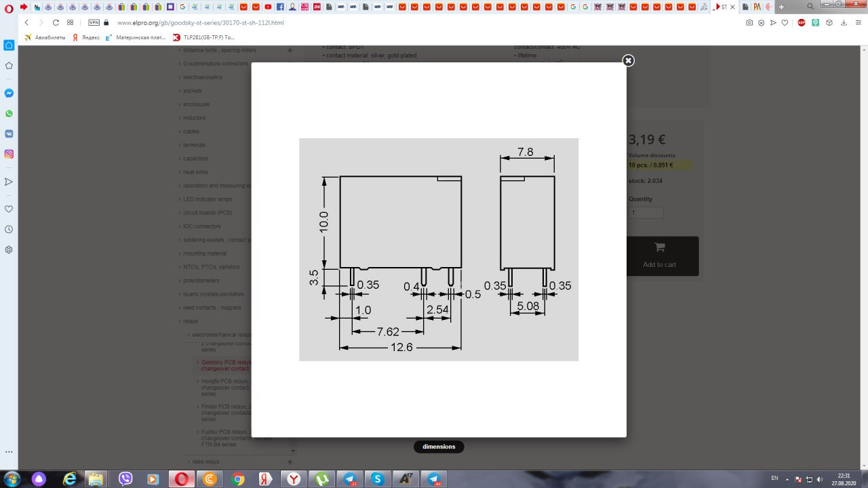Open Viber from the taskbar

[125, 479]
